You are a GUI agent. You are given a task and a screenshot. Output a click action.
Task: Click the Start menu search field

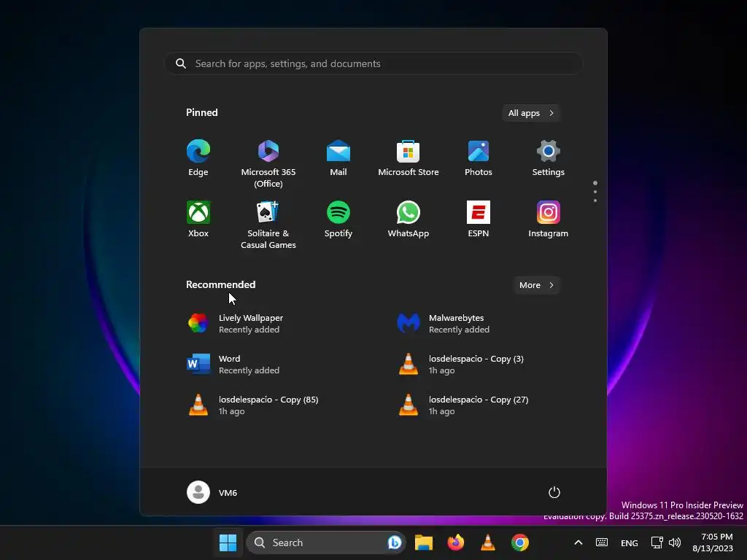click(373, 64)
